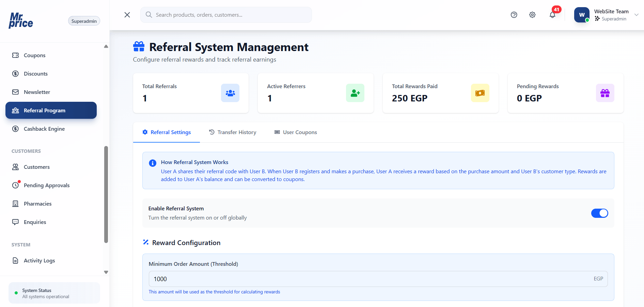Open Coupons in the sidebar
This screenshot has height=307, width=644.
click(x=51, y=55)
